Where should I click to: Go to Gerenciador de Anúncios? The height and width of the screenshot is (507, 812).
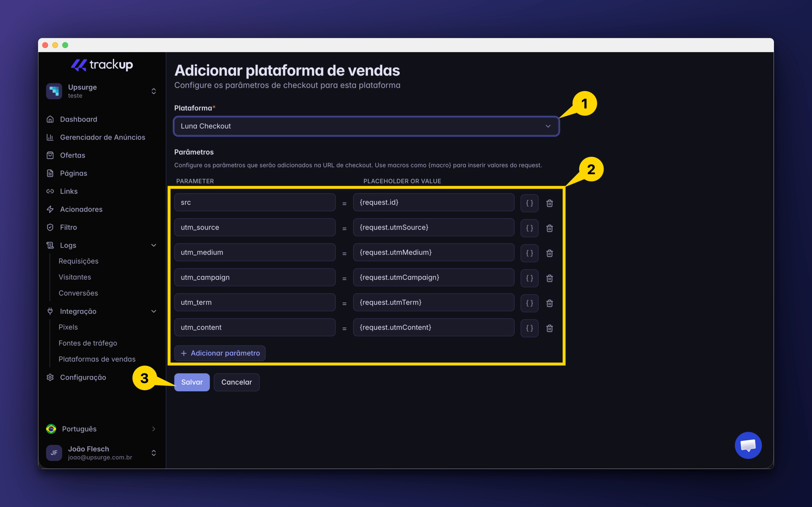[102, 137]
